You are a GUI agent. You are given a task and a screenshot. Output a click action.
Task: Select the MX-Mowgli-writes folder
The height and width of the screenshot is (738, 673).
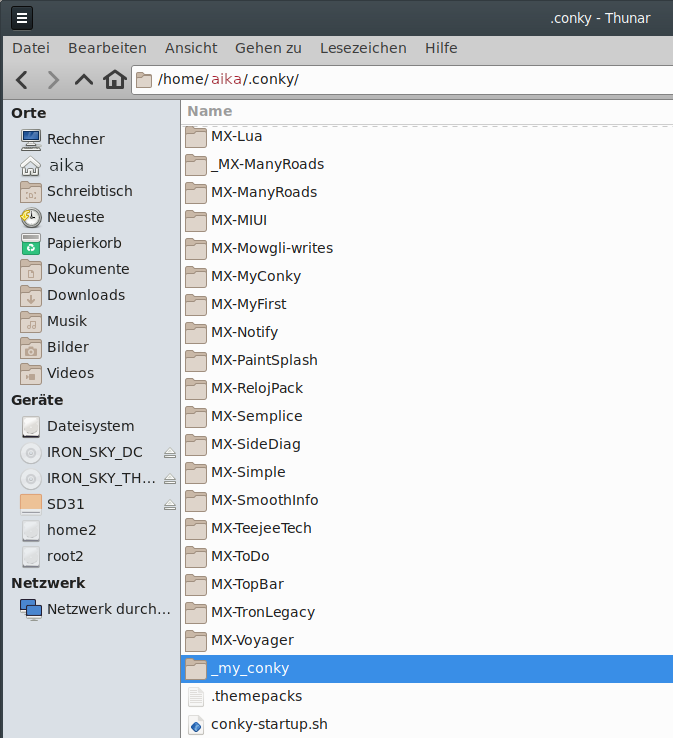pyautogui.click(x=427, y=249)
